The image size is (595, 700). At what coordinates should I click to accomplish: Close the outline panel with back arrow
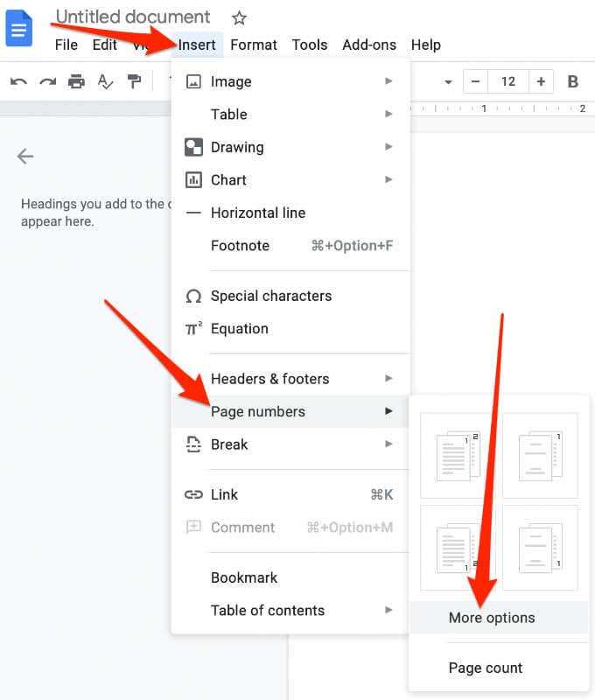point(25,157)
